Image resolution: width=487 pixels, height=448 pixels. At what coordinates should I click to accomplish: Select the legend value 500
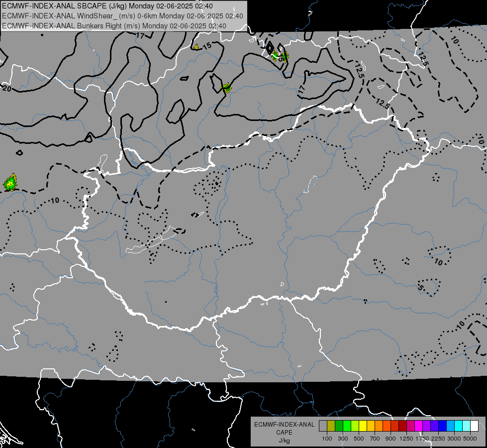pos(359,439)
